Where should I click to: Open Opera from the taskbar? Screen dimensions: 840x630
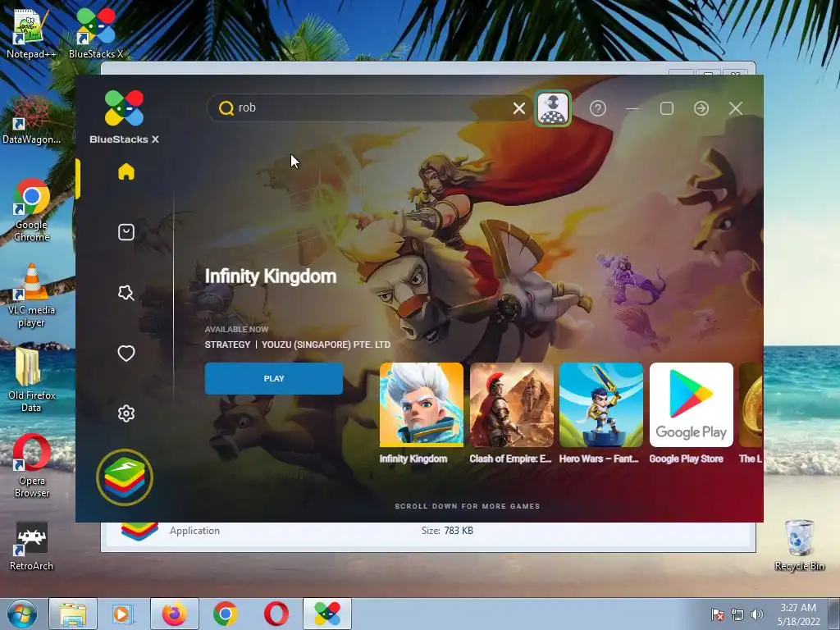[x=276, y=614]
